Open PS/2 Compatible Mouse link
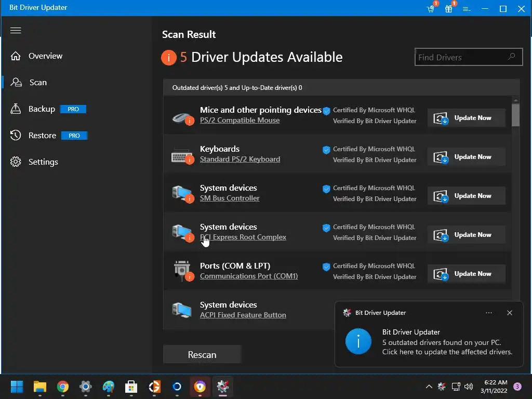Screen dimensions: 532x399 (x=240, y=120)
